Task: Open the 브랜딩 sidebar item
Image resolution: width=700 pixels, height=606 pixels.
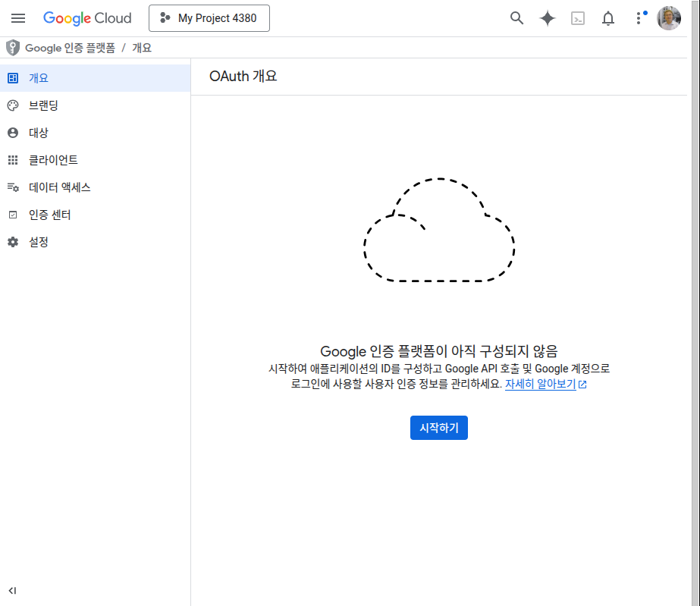Action: tap(43, 105)
